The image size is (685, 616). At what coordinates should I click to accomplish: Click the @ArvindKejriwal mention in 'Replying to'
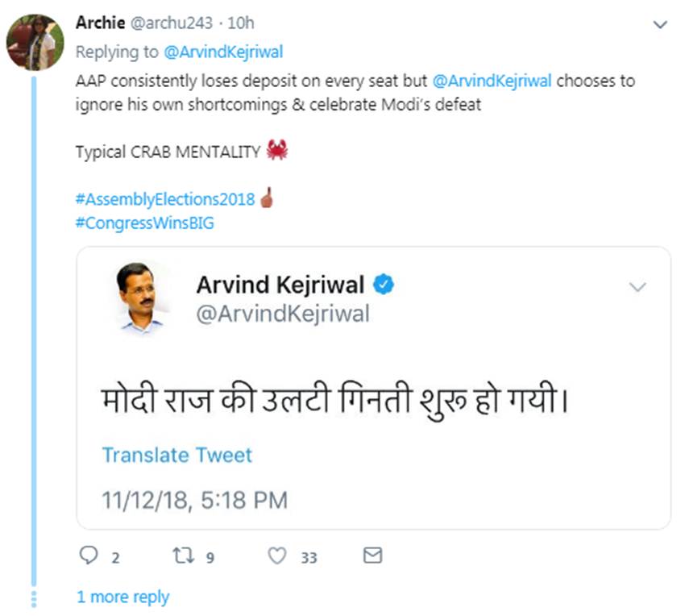[x=222, y=52]
